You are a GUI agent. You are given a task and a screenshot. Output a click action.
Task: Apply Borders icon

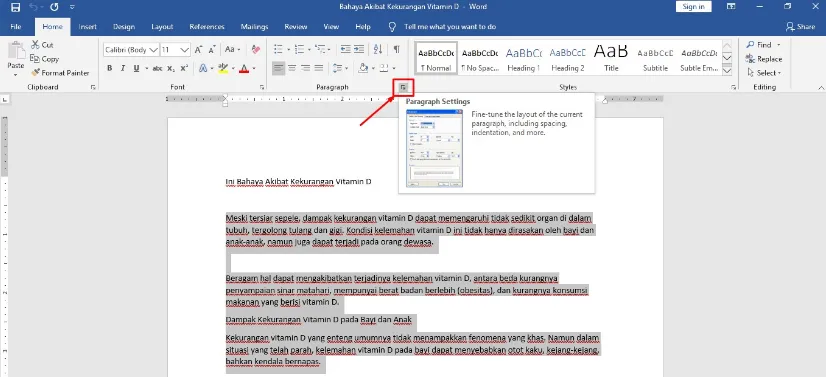point(384,68)
